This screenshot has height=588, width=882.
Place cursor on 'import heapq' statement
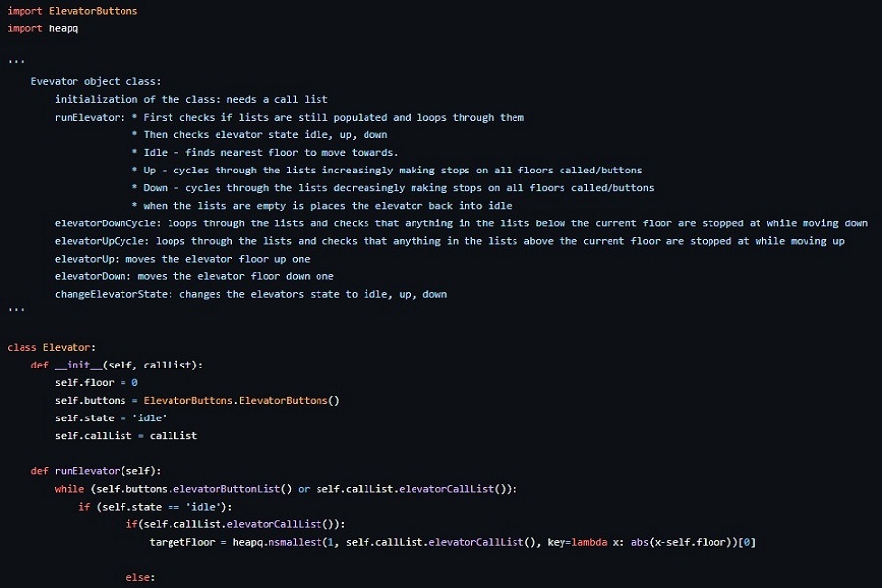(42, 28)
